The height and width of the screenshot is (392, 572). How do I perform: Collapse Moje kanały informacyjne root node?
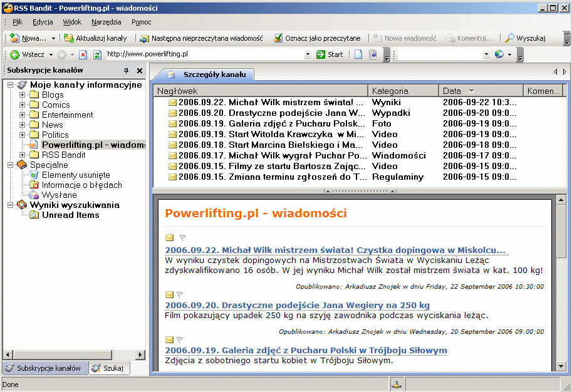(x=11, y=85)
